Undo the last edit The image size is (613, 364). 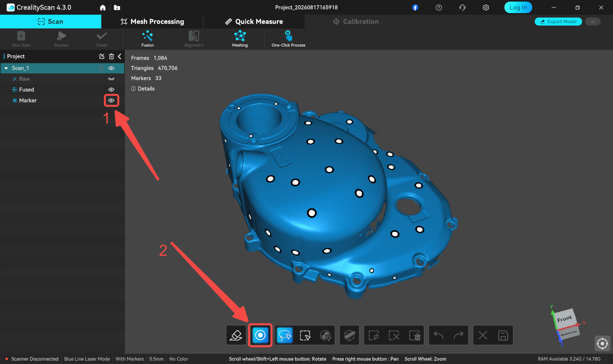[x=439, y=335]
